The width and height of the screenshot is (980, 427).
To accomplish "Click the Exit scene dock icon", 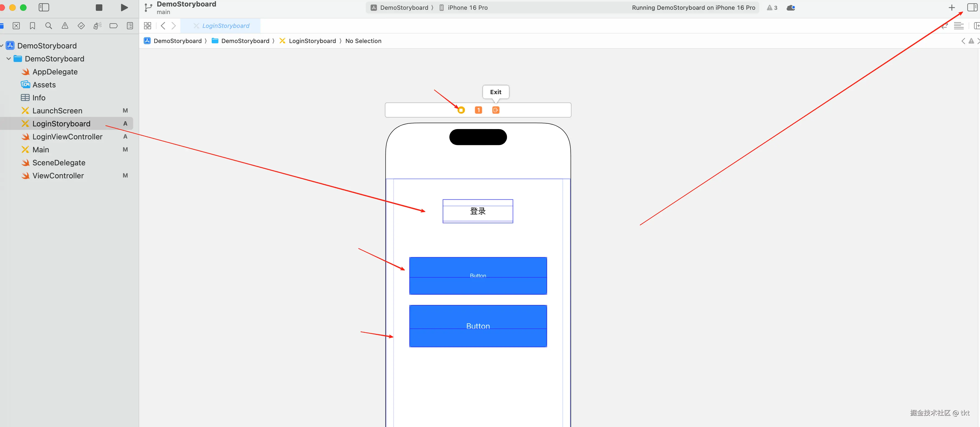I will 496,110.
